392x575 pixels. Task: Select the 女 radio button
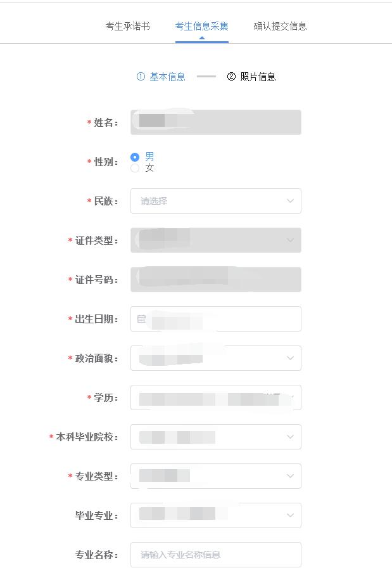tap(135, 168)
